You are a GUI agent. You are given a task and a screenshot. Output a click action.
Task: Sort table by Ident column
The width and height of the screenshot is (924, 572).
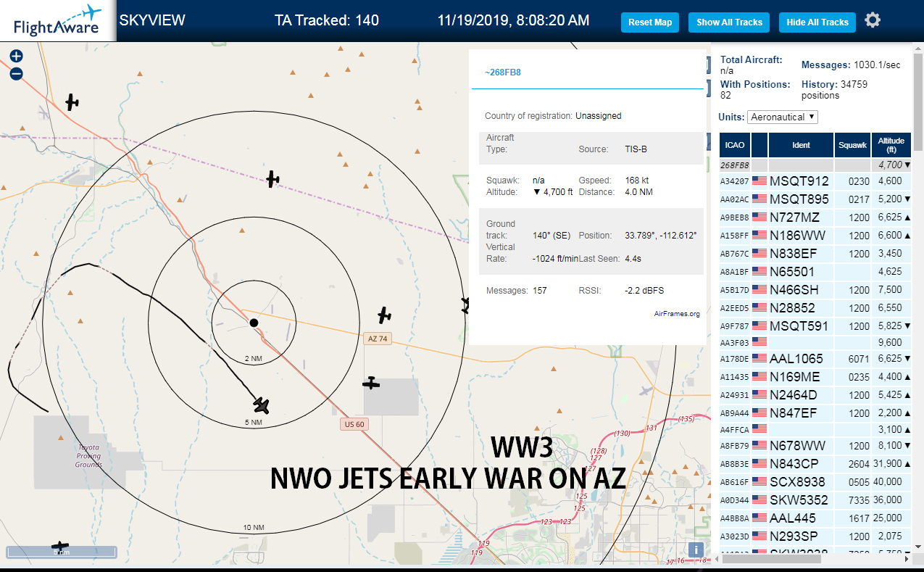pos(801,145)
